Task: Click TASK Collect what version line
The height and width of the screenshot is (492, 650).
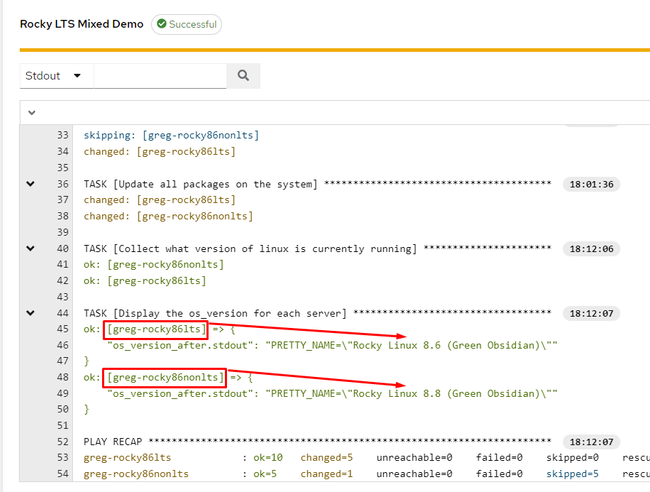Action: point(317,249)
